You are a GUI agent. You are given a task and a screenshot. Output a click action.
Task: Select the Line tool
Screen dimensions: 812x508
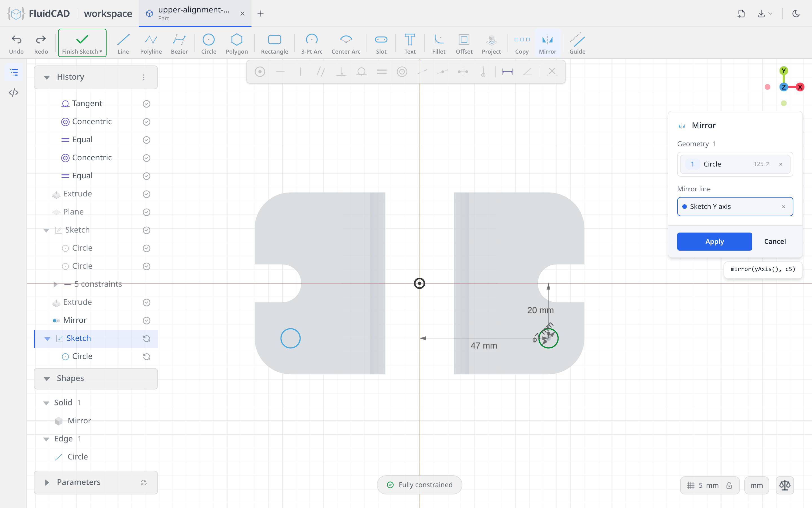point(123,44)
